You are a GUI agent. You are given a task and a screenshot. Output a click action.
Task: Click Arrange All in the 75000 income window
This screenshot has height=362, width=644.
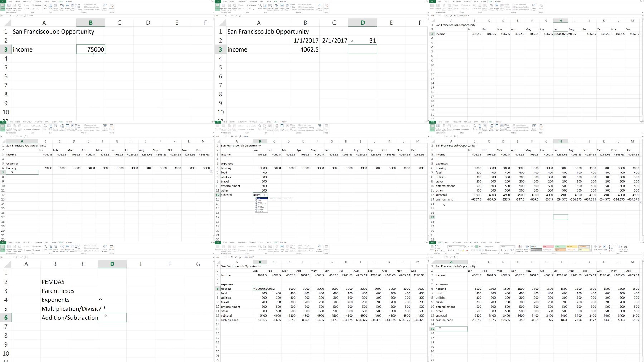[68, 7]
